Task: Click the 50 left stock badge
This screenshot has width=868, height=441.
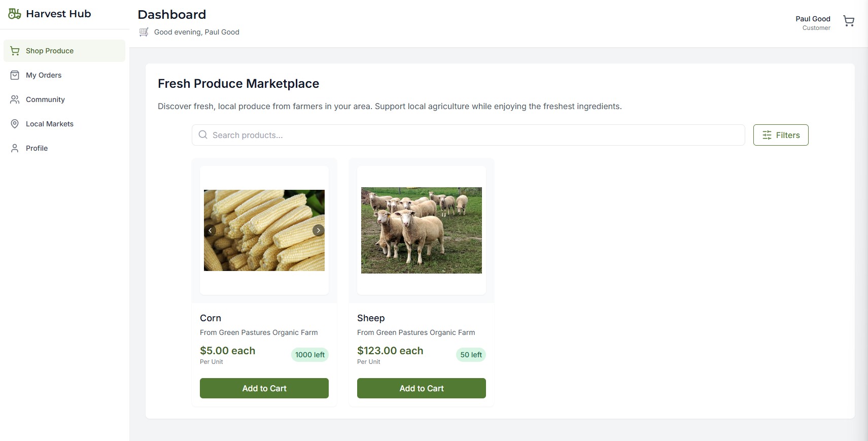Action: (x=471, y=355)
